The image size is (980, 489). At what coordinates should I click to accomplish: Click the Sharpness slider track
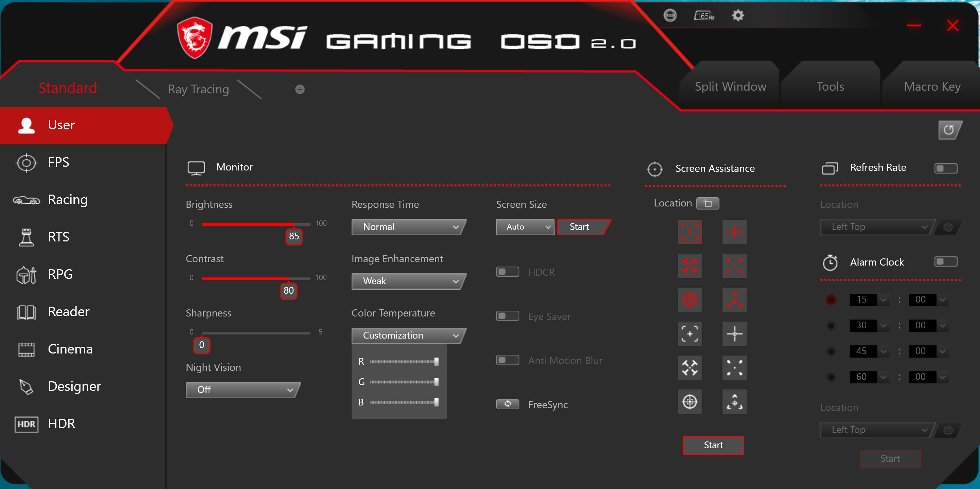[256, 333]
